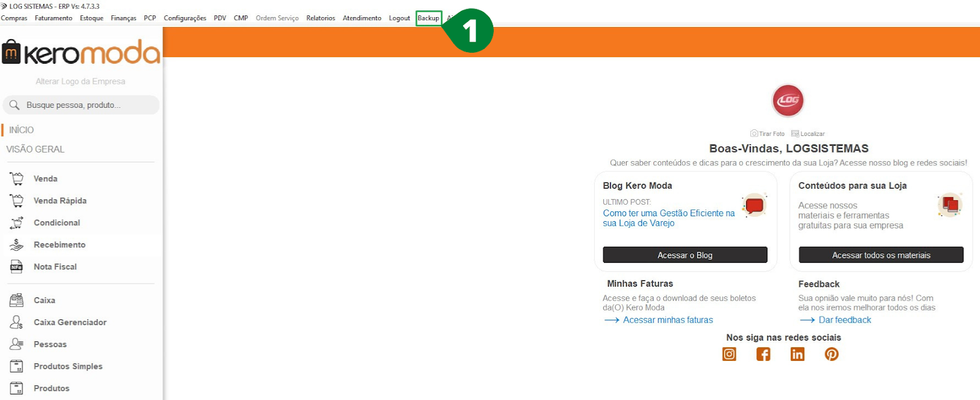Click the Produtos box icon

(17, 388)
